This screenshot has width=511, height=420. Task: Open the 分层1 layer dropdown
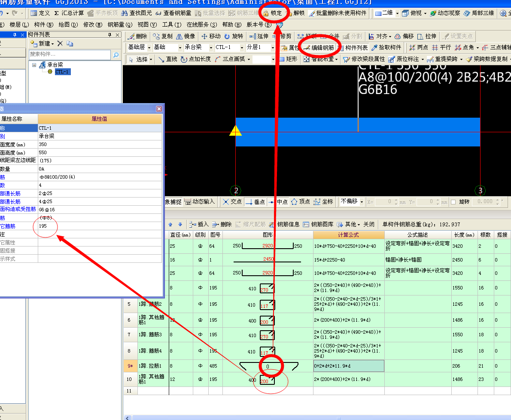[x=273, y=48]
